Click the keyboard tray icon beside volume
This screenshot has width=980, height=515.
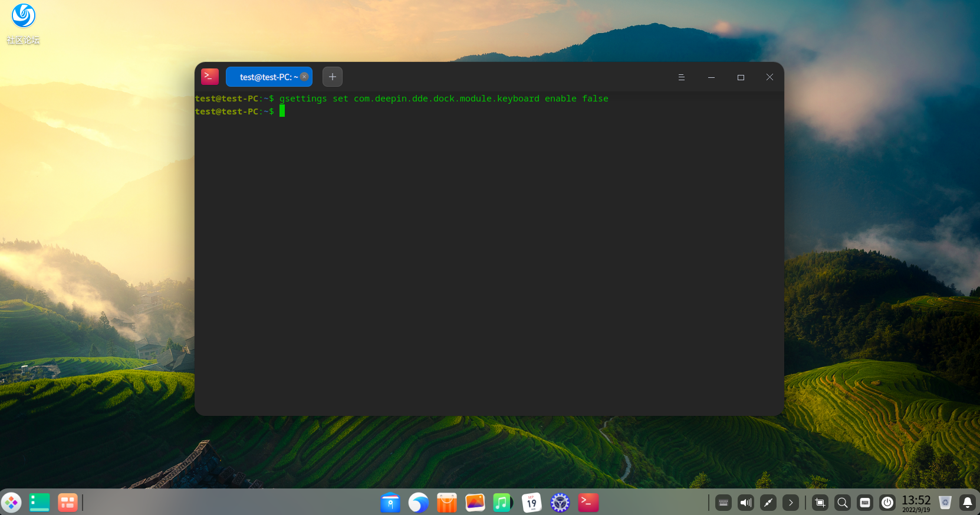[x=724, y=503]
